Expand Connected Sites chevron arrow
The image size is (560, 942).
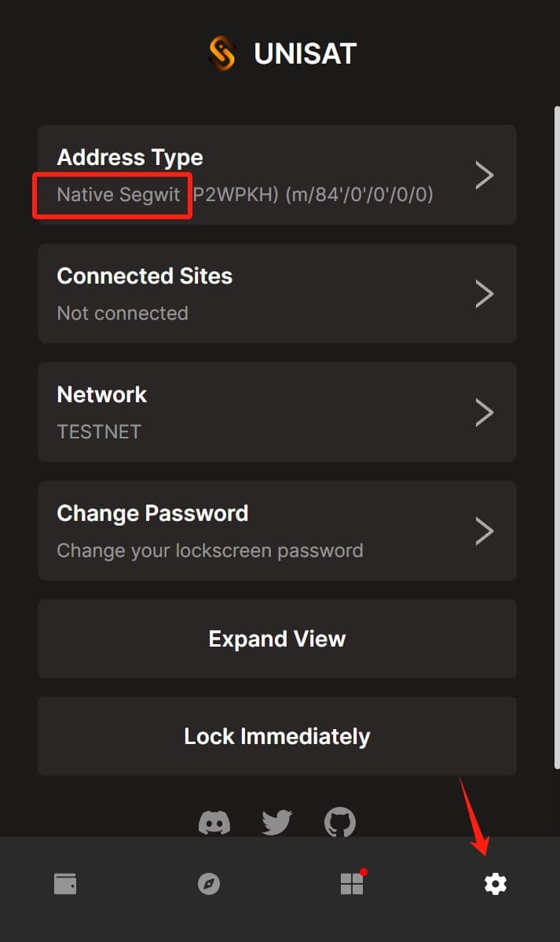tap(485, 294)
